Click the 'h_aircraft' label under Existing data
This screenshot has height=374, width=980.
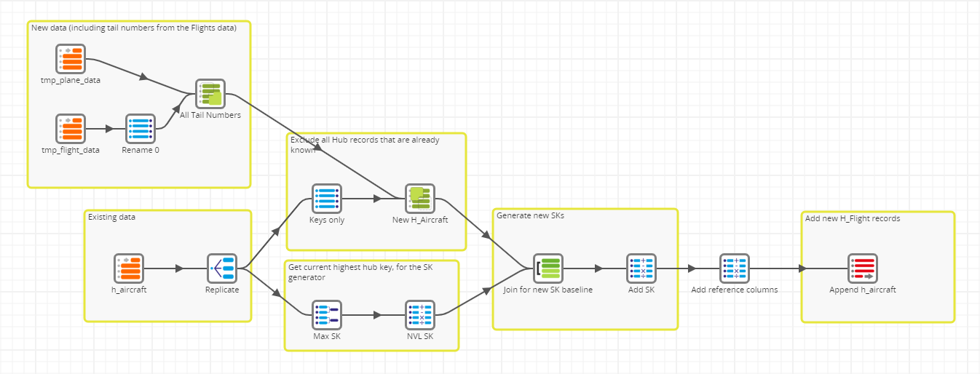pos(129,290)
